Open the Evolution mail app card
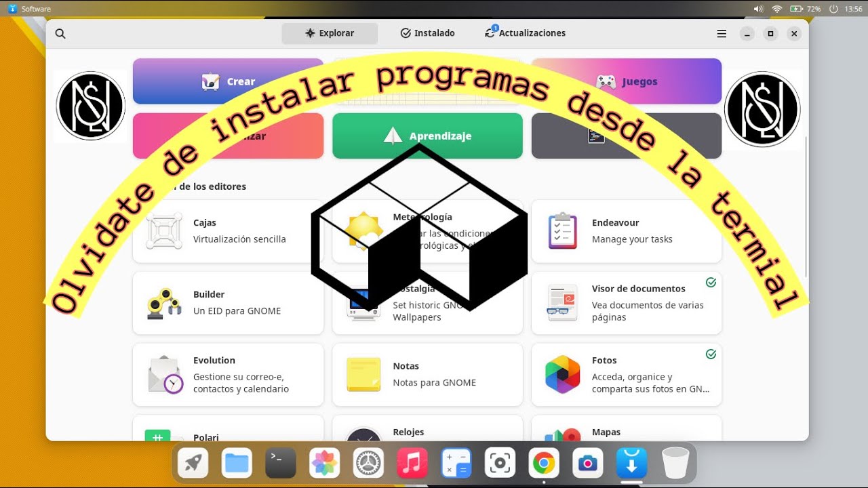Image resolution: width=868 pixels, height=488 pixels. 228,375
